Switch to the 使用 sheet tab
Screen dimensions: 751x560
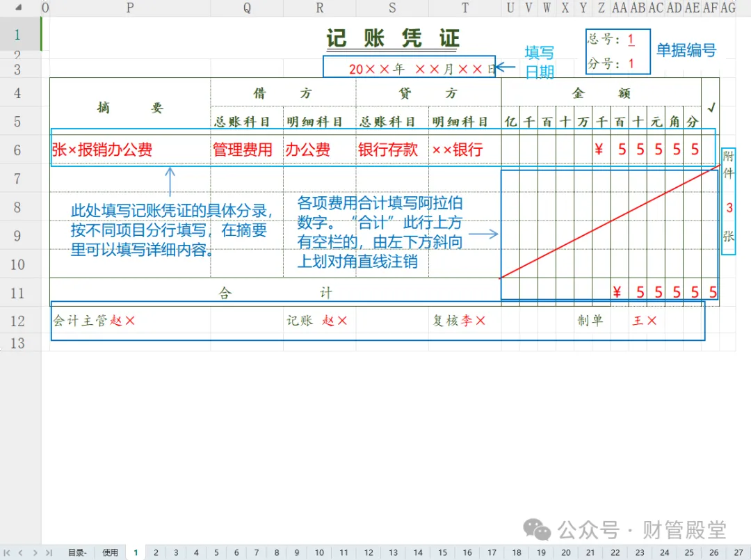110,552
